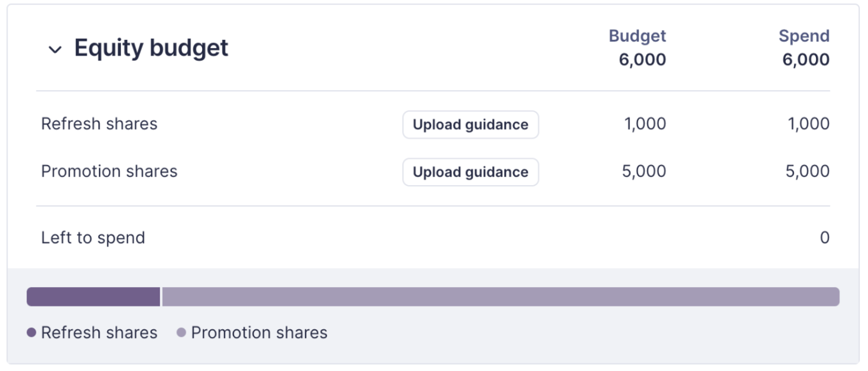The image size is (868, 371).
Task: Click the total Spend value 6,000
Action: pyautogui.click(x=805, y=60)
